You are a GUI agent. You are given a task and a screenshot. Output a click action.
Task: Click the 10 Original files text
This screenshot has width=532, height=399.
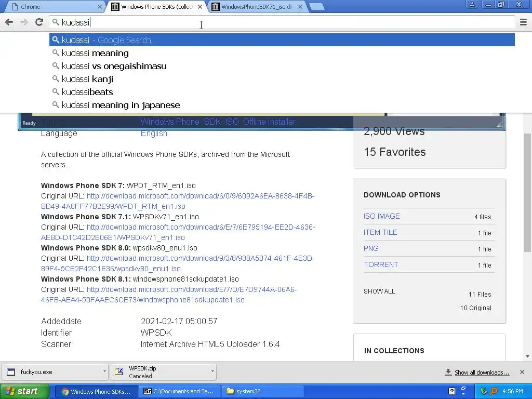pyautogui.click(x=476, y=308)
